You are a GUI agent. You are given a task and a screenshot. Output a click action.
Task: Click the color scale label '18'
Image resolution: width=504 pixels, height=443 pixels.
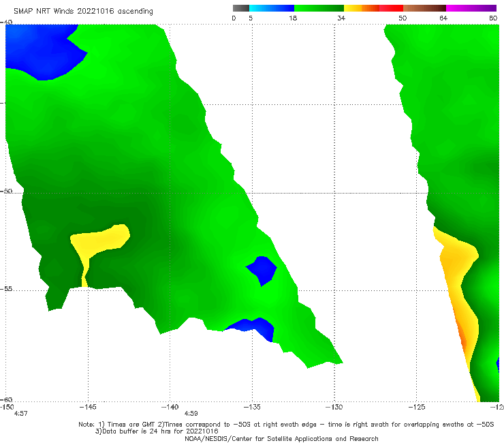pos(293,18)
